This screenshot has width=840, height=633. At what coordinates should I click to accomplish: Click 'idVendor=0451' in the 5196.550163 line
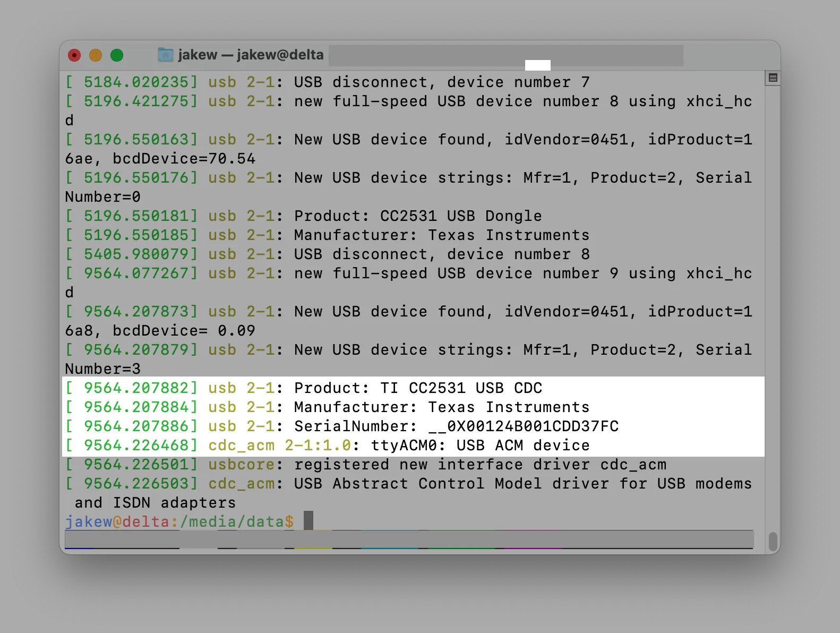click(567, 140)
